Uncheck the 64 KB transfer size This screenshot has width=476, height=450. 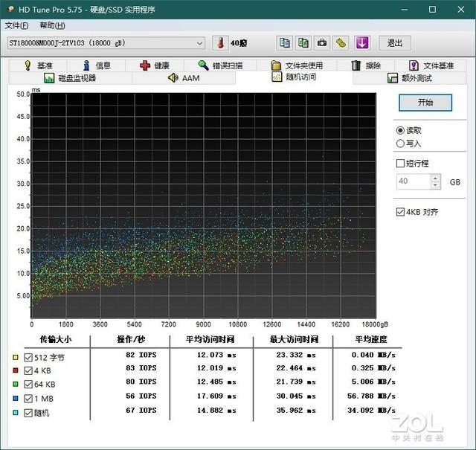coord(28,384)
